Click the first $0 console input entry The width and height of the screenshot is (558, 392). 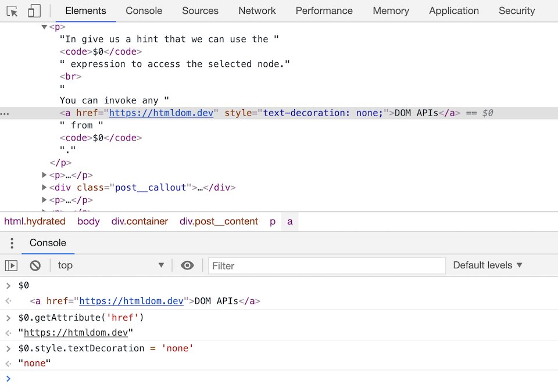pyautogui.click(x=24, y=285)
